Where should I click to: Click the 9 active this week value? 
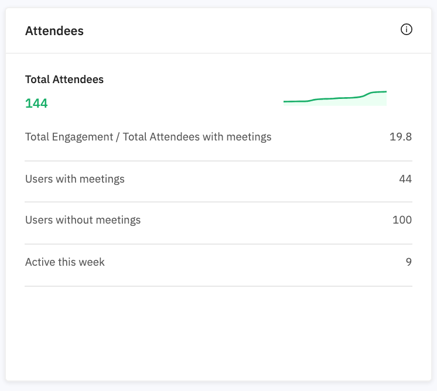click(409, 262)
